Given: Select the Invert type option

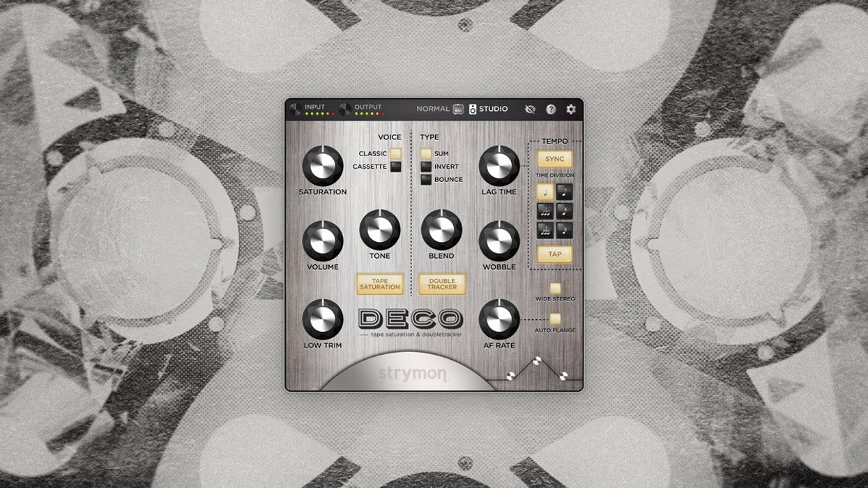Looking at the screenshot, I should pyautogui.click(x=427, y=166).
